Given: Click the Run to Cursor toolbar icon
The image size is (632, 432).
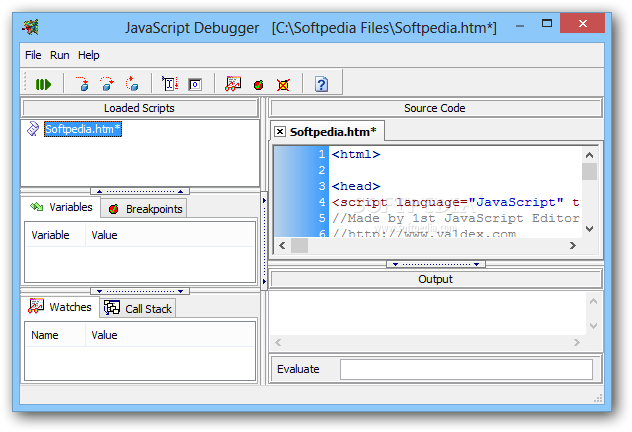Looking at the screenshot, I should click(x=170, y=84).
